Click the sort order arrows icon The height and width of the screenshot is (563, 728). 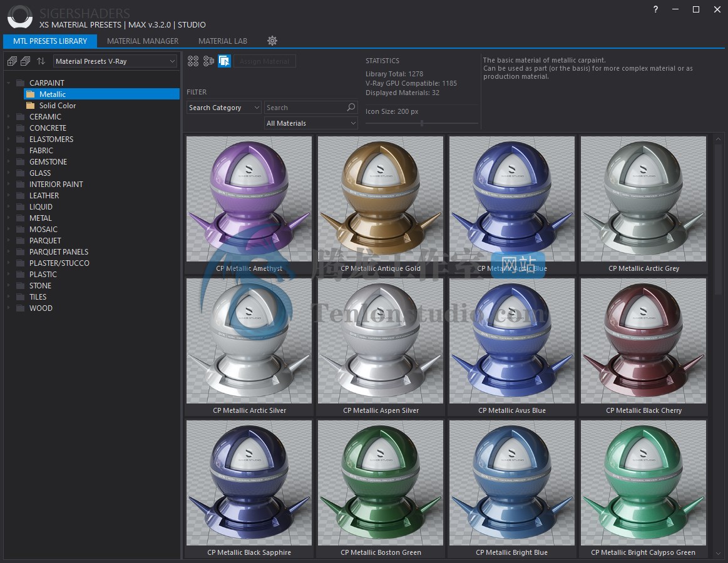[41, 61]
